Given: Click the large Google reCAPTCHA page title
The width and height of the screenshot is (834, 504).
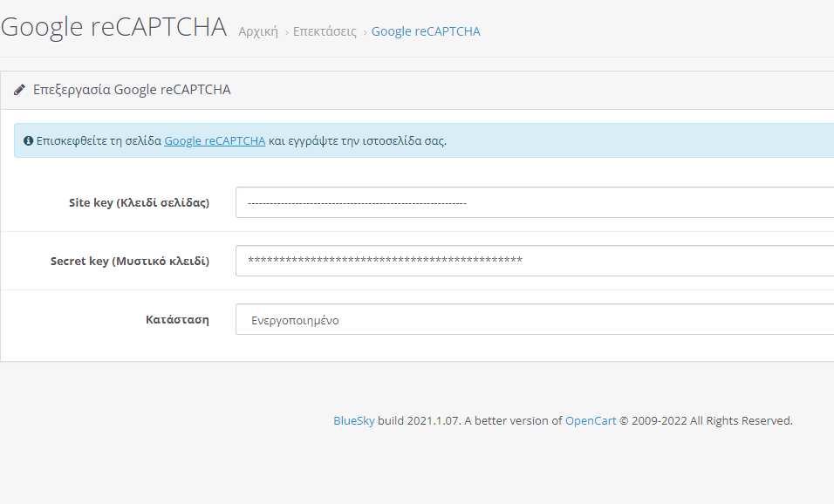Looking at the screenshot, I should (113, 27).
